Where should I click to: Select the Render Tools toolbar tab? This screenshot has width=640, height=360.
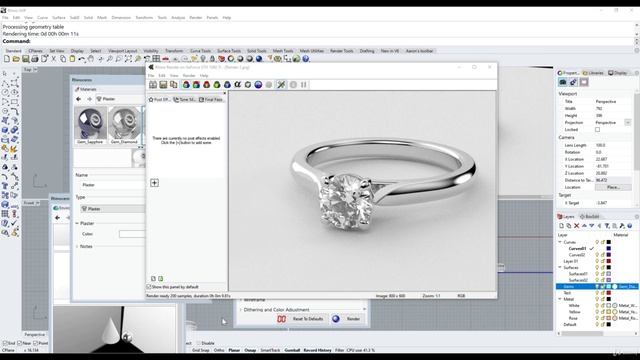point(342,51)
